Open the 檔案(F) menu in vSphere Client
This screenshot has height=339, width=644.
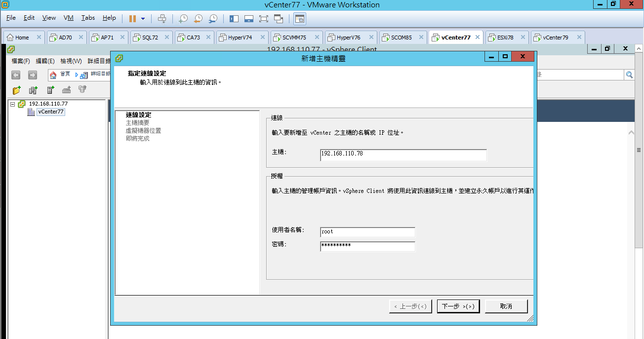(x=21, y=61)
